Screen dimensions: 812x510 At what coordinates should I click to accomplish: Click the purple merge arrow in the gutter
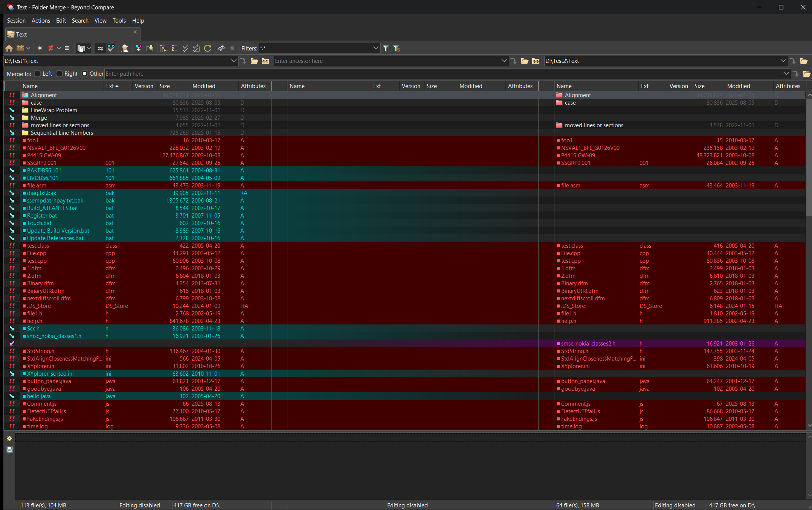(12, 344)
